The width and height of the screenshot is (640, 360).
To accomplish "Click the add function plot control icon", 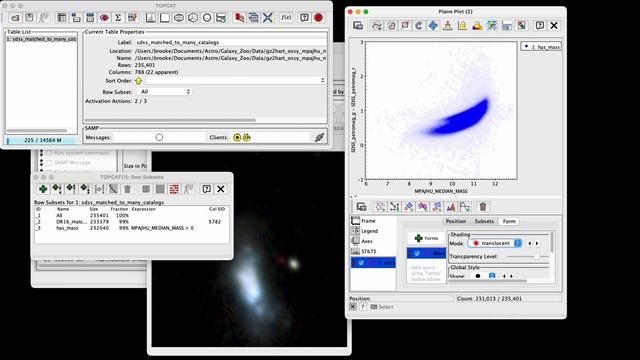I will point(464,207).
